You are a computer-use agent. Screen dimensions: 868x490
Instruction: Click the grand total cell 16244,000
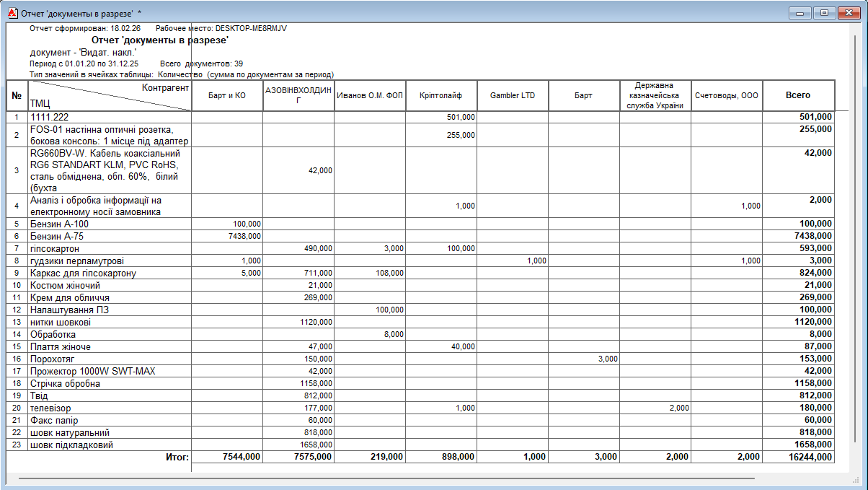810,457
